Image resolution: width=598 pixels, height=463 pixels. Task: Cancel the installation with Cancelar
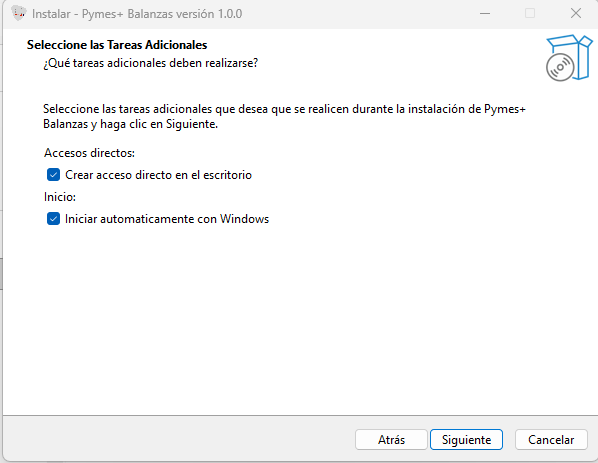pos(551,440)
